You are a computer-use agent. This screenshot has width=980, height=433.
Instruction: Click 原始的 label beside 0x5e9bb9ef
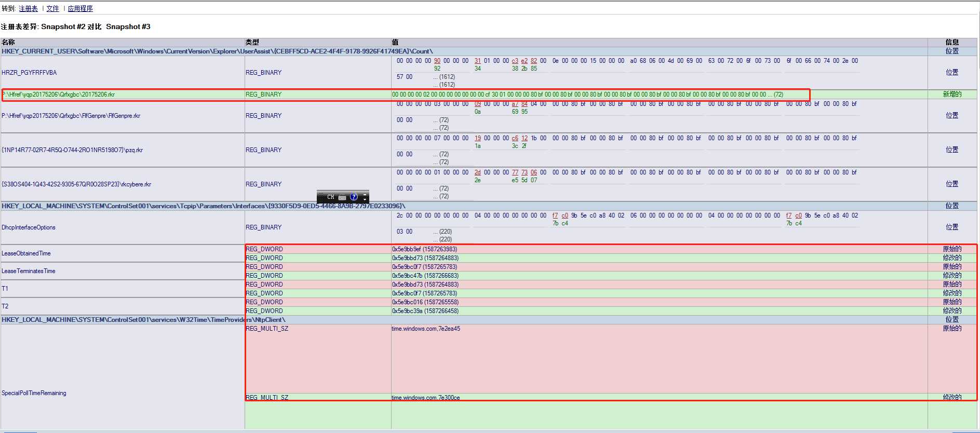[952, 249]
